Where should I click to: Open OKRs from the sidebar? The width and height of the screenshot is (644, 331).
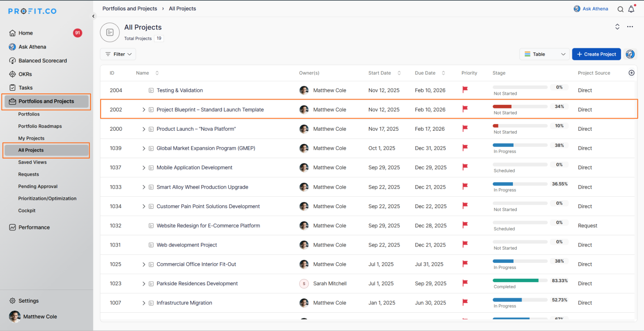[x=25, y=74]
